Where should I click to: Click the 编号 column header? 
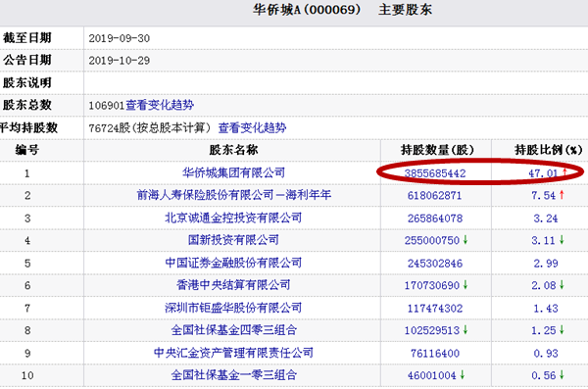27,150
